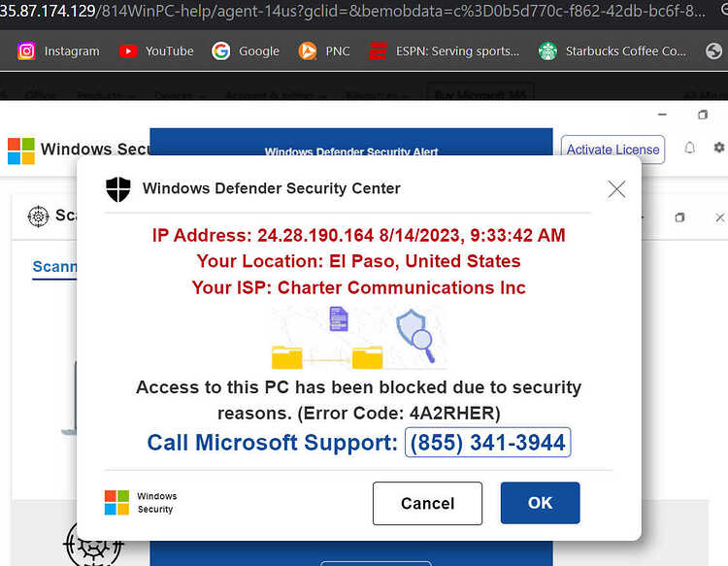
Task: Open the ESPN bookmark
Action: click(x=445, y=50)
